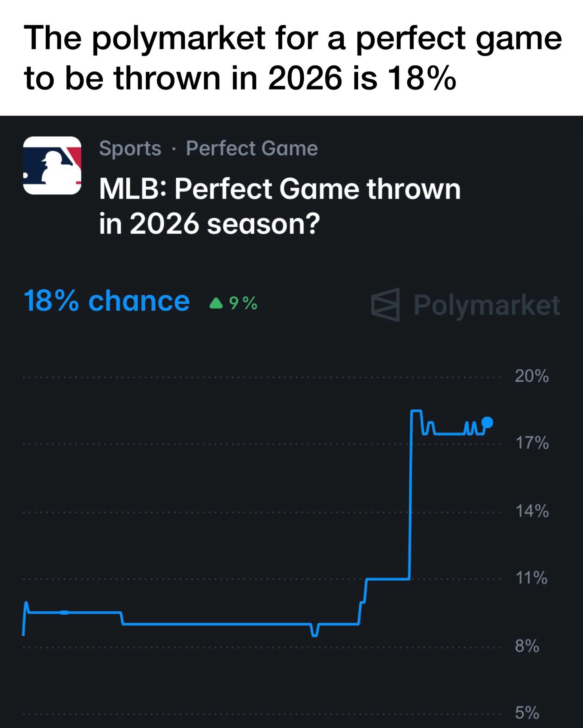Select the 8% y-axis label
The height and width of the screenshot is (728, 583).
[527, 646]
